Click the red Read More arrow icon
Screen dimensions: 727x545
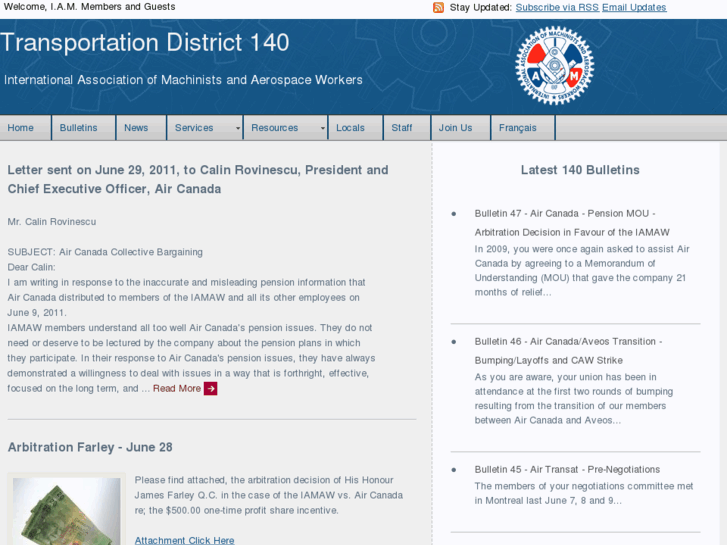(x=210, y=388)
